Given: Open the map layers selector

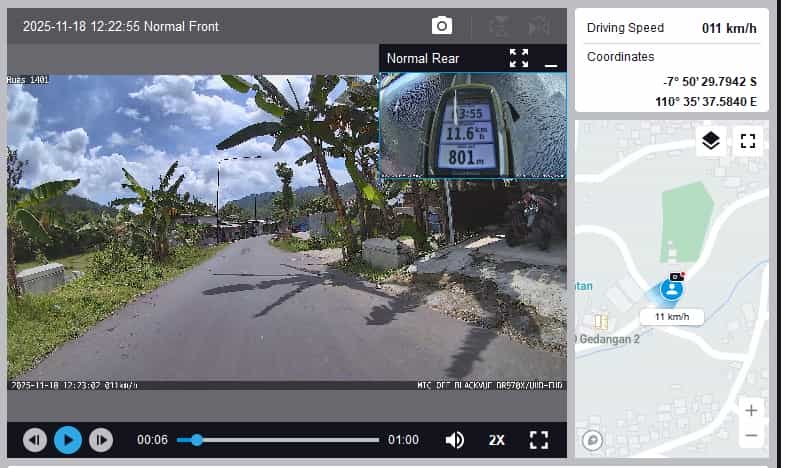Looking at the screenshot, I should click(710, 141).
